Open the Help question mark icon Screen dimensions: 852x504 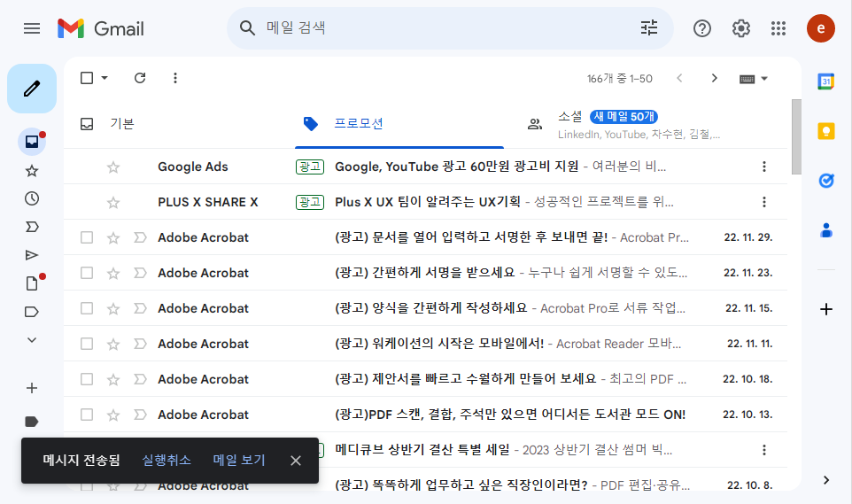point(702,28)
